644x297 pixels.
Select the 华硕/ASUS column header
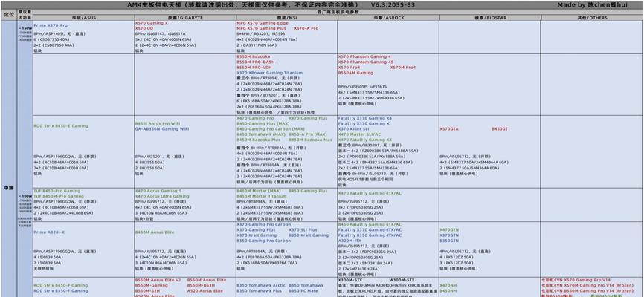[x=84, y=18]
